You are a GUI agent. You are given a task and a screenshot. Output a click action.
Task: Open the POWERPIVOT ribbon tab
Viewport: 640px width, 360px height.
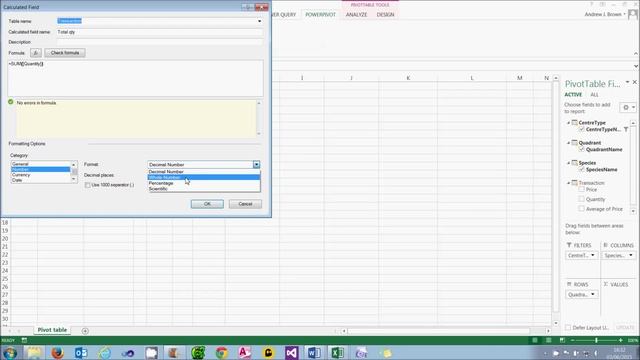pyautogui.click(x=320, y=15)
